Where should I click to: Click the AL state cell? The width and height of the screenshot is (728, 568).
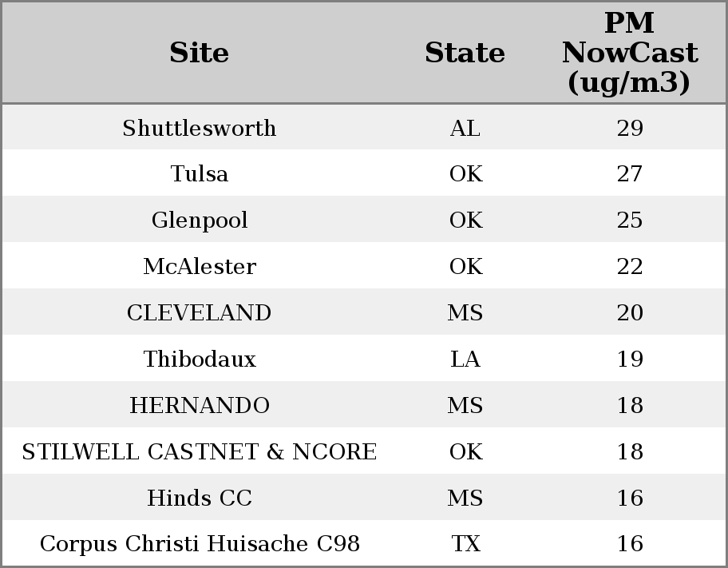click(x=465, y=128)
